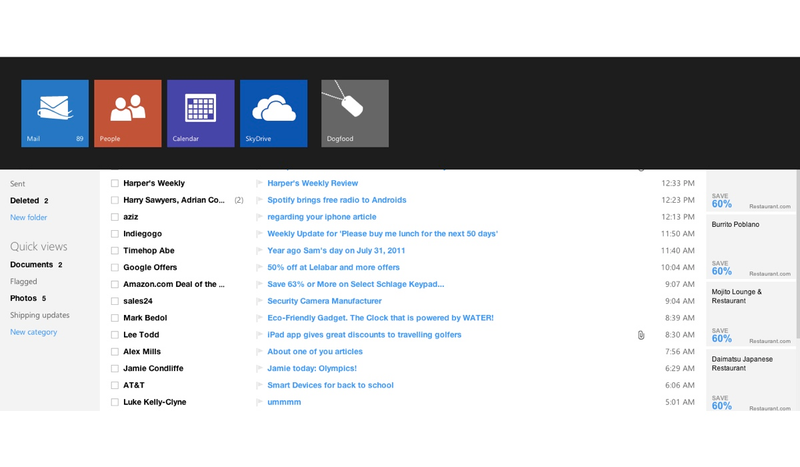This screenshot has height=467, width=800.
Task: Open Smart Devices for back to school
Action: (x=331, y=385)
